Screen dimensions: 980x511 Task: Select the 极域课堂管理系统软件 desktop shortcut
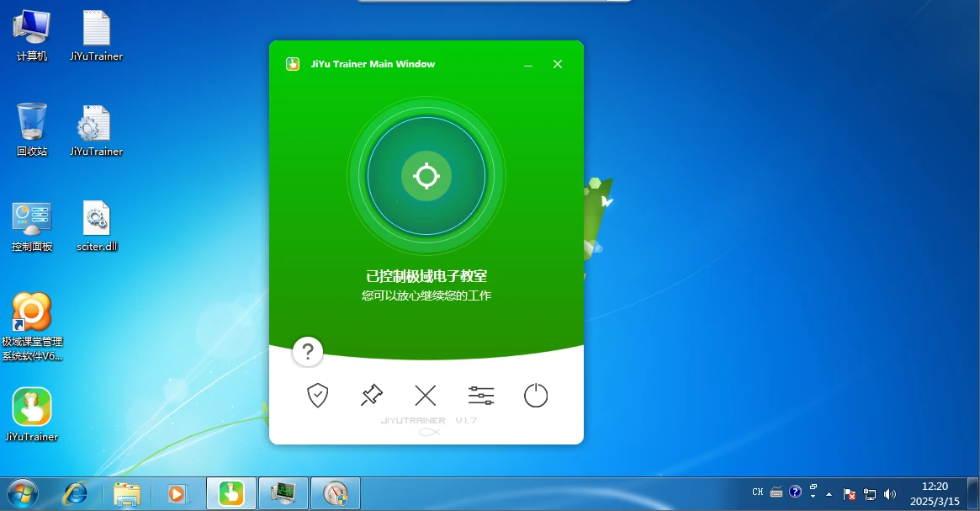pyautogui.click(x=32, y=327)
